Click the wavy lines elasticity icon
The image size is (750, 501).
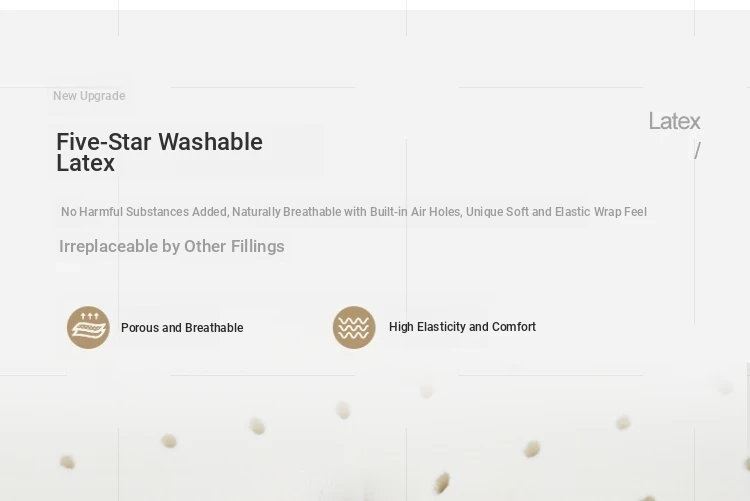point(354,327)
